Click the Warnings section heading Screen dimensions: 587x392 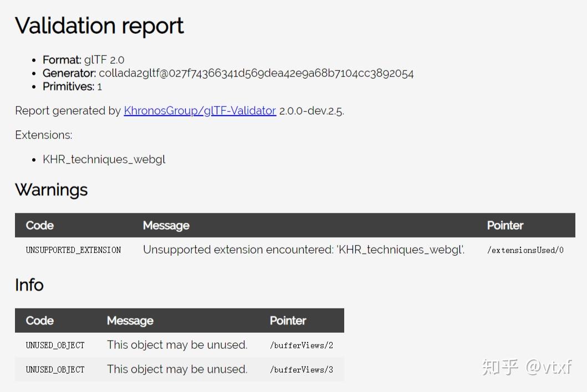click(x=52, y=190)
